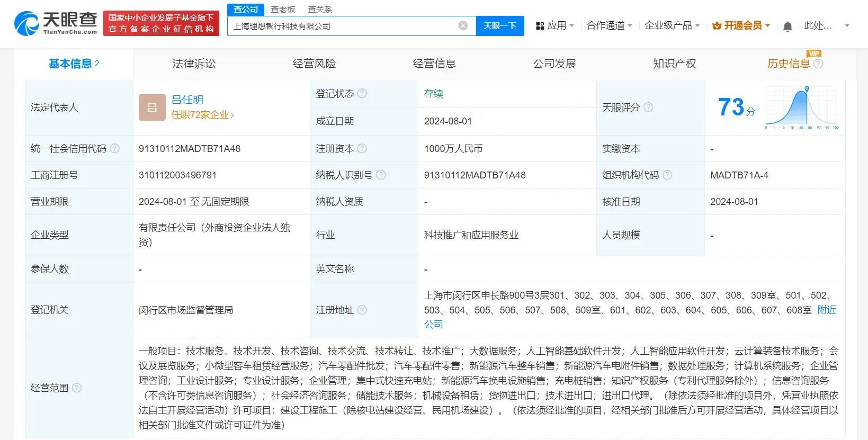Click help icon beside 天眼评分
Image resolution: width=868 pixels, height=440 pixels.
(648, 107)
